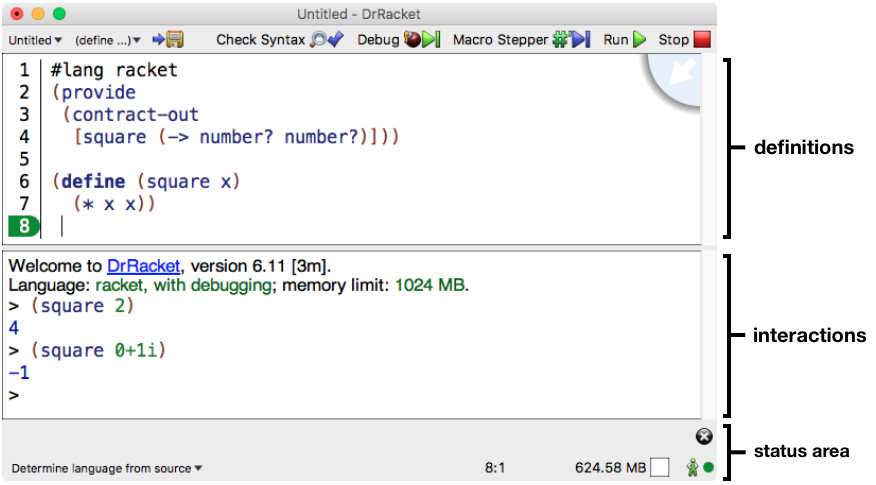Dismiss the status area close icon
The height and width of the screenshot is (485, 876).
pos(704,436)
